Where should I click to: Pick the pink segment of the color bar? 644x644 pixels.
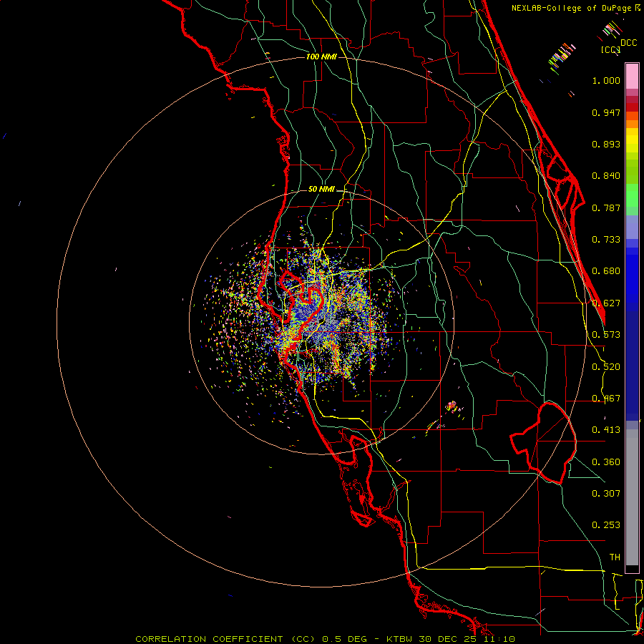pyautogui.click(x=632, y=76)
